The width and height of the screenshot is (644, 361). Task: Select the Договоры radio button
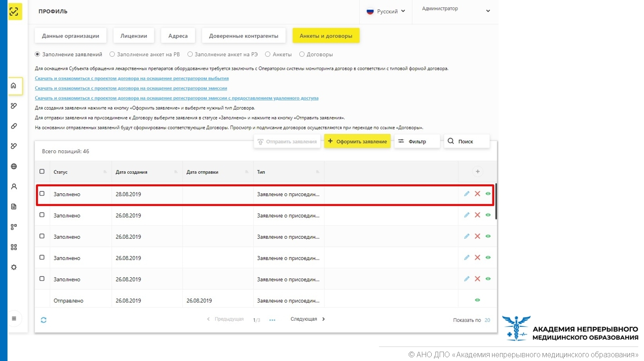coord(302,54)
